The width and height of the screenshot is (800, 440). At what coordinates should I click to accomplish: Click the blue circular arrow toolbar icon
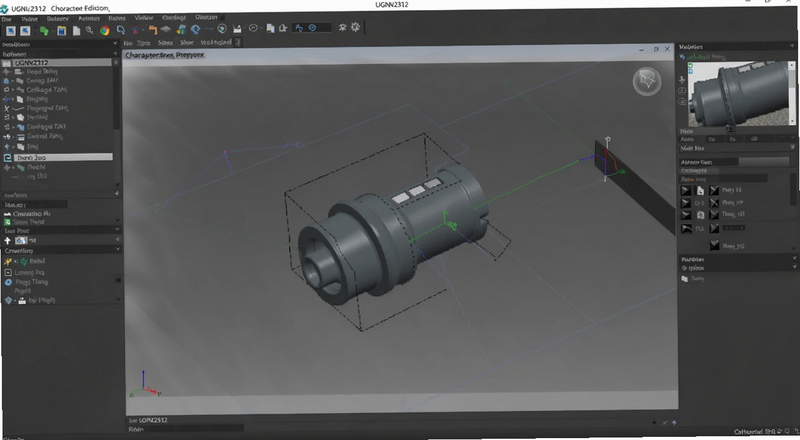(195, 30)
